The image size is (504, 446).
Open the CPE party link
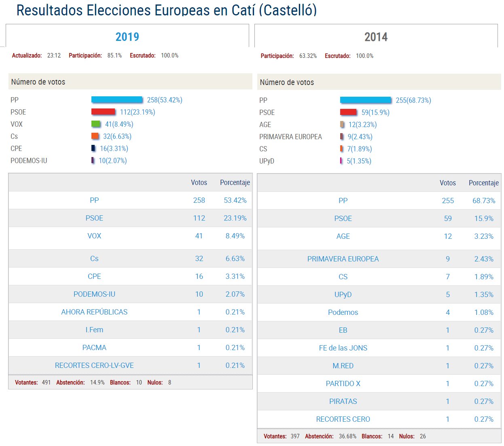coord(94,276)
